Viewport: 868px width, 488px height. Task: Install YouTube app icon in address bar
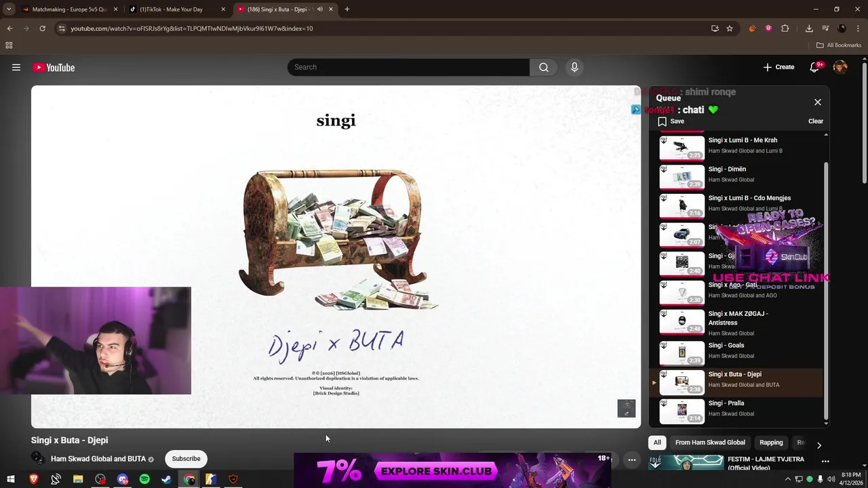click(x=715, y=28)
